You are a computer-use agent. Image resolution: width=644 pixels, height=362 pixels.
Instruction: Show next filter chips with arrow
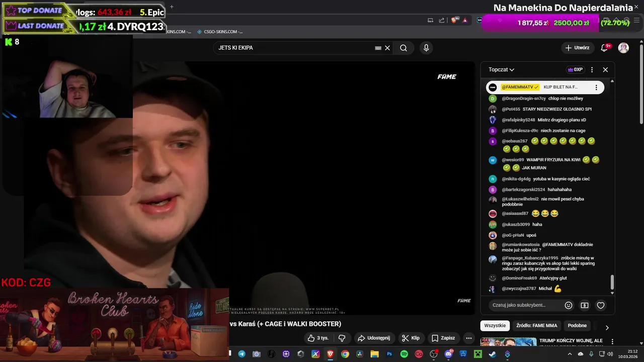tap(607, 327)
